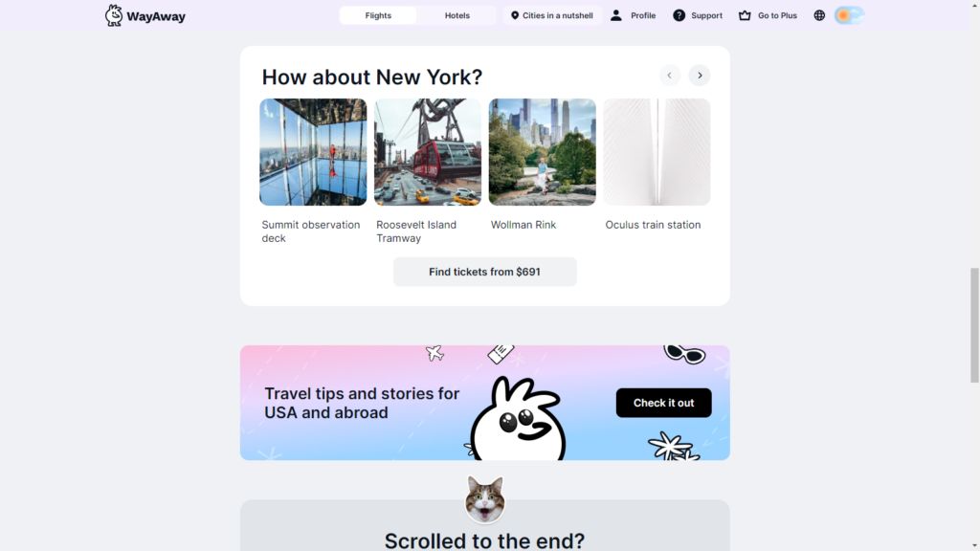
Task: Switch to the Flights tab
Action: (378, 15)
